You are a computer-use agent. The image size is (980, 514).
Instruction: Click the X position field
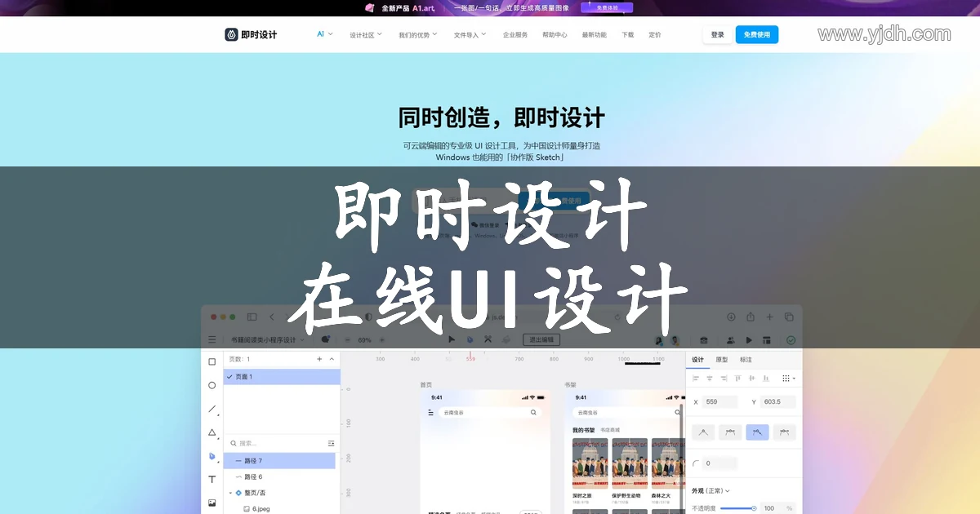719,402
